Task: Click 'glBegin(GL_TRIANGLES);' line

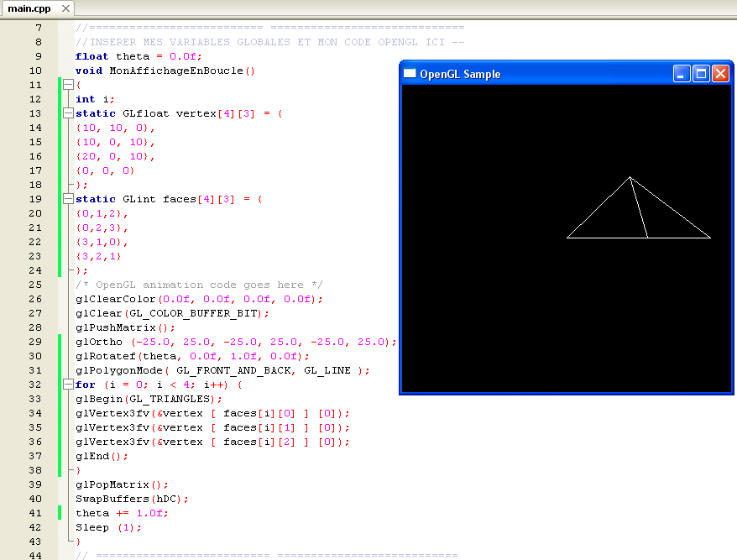Action: 149,399
